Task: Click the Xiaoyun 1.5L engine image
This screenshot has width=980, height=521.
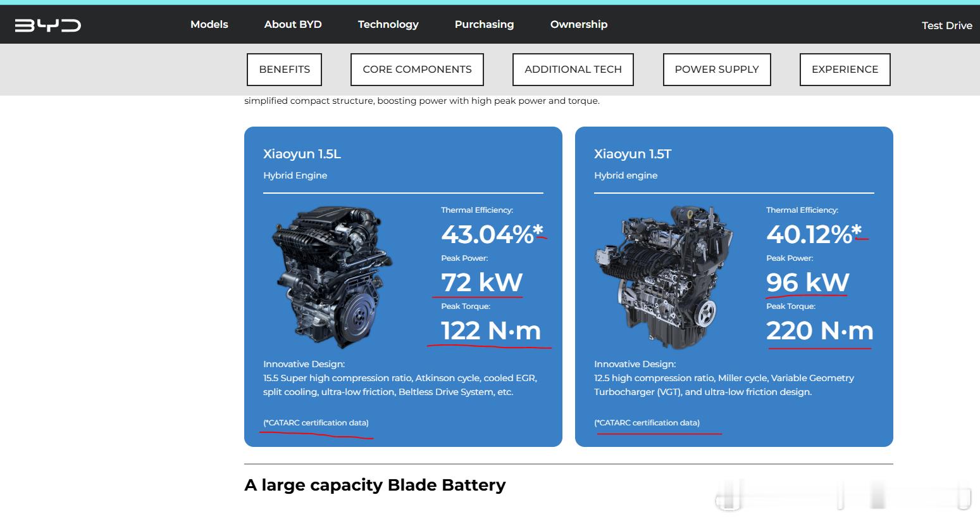Action: pos(332,277)
